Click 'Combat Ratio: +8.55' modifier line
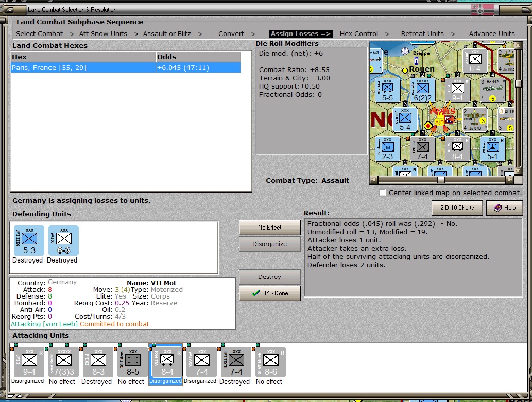The image size is (532, 402). pyautogui.click(x=294, y=70)
